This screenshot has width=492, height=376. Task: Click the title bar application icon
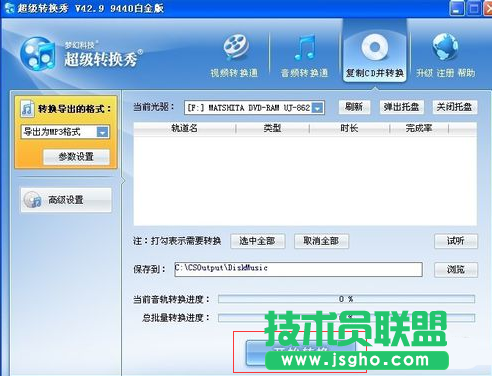pyautogui.click(x=9, y=7)
